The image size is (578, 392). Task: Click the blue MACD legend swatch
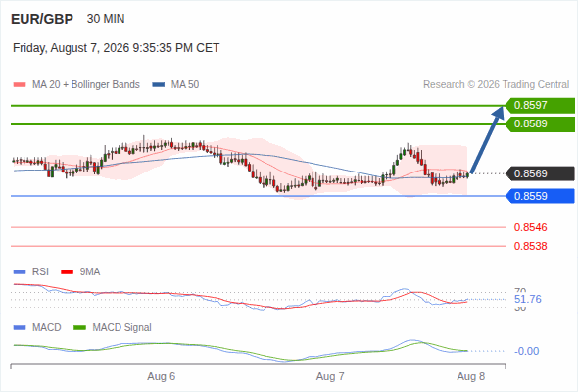tap(20, 328)
